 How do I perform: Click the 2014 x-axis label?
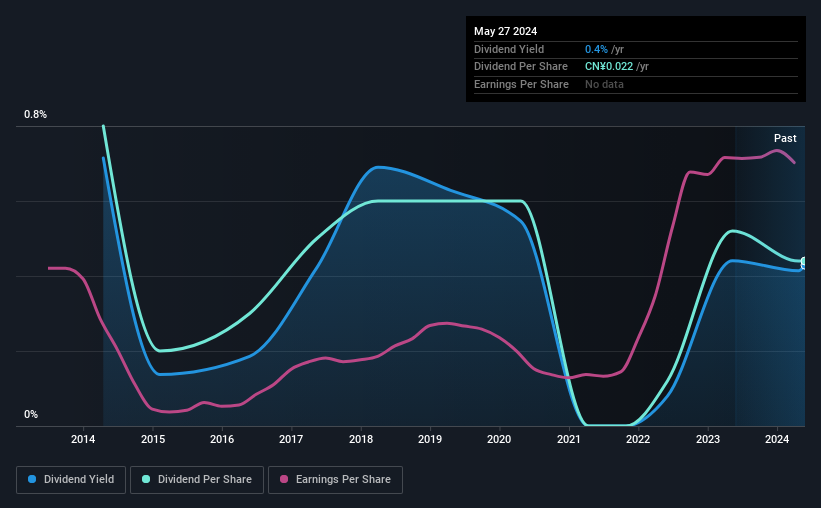[x=83, y=439]
